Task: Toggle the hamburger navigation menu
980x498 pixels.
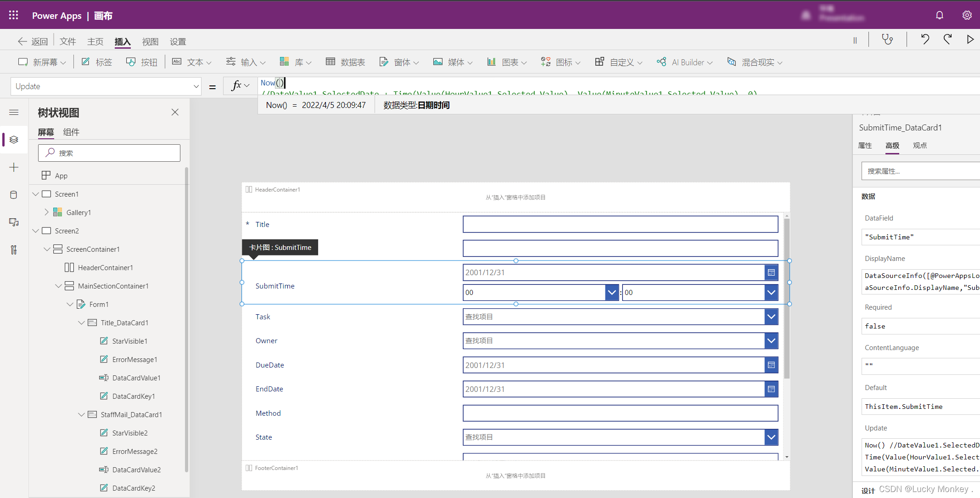Action: [14, 112]
